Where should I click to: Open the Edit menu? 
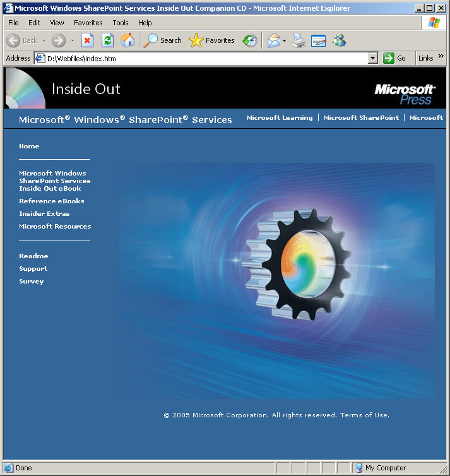34,23
